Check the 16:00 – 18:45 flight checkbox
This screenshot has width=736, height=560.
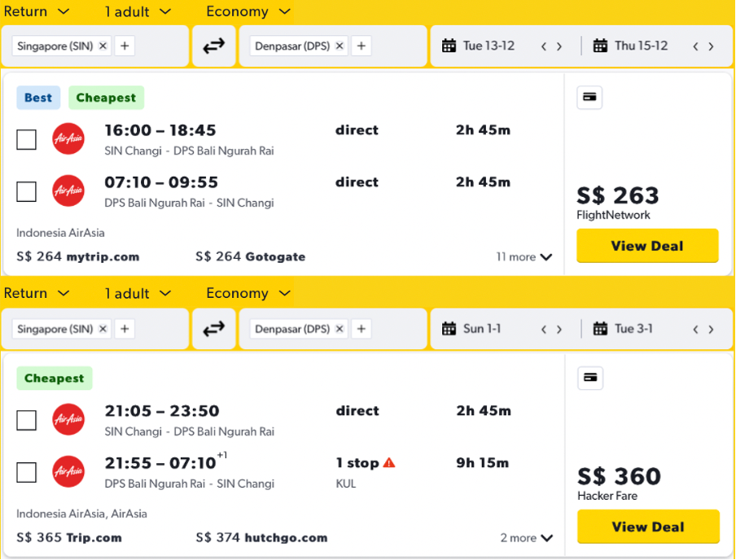[x=27, y=140]
